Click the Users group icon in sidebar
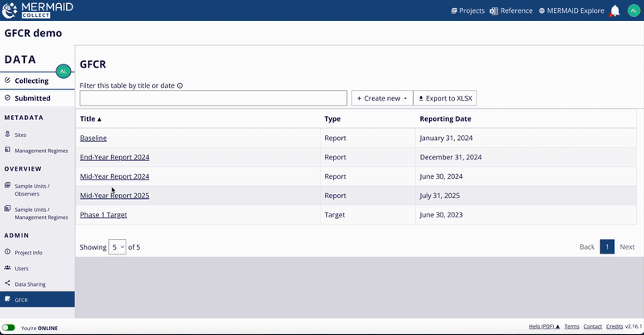The width and height of the screenshot is (644, 335). coord(7,267)
